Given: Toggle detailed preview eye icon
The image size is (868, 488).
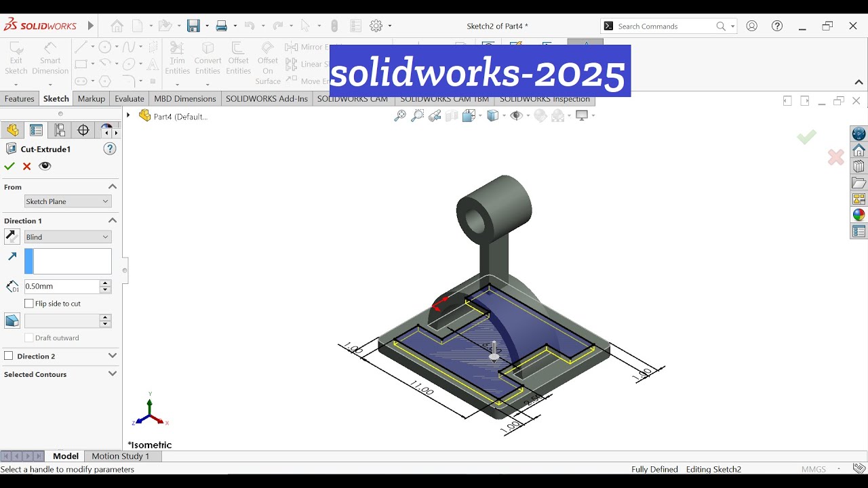Looking at the screenshot, I should click(45, 166).
